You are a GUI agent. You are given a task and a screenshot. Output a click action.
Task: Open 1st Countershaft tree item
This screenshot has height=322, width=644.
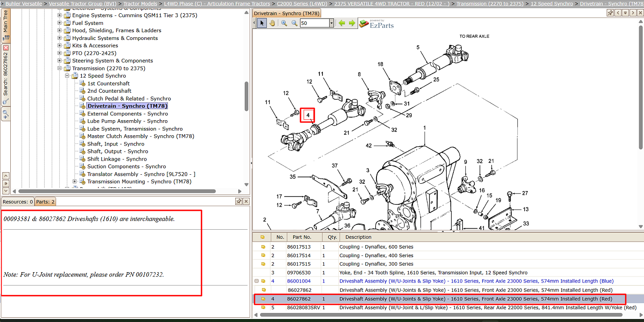tap(108, 83)
